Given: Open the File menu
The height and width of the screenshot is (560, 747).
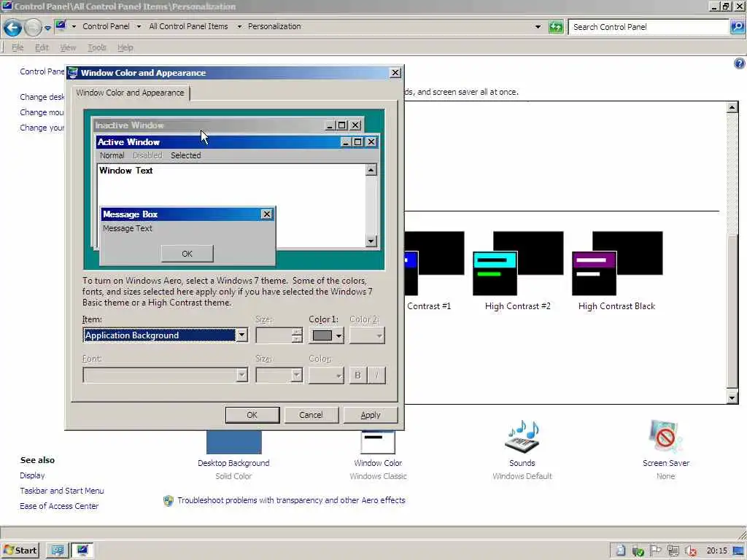Looking at the screenshot, I should (x=18, y=47).
